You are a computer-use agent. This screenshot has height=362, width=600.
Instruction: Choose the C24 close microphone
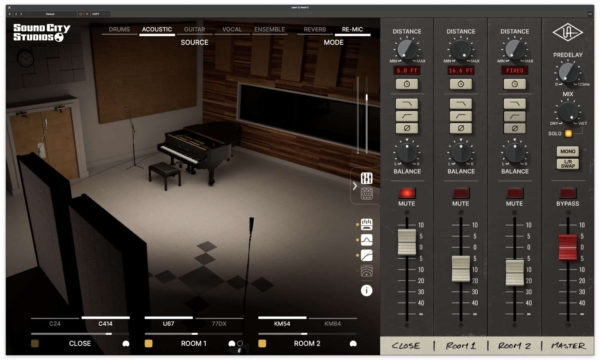pos(55,323)
